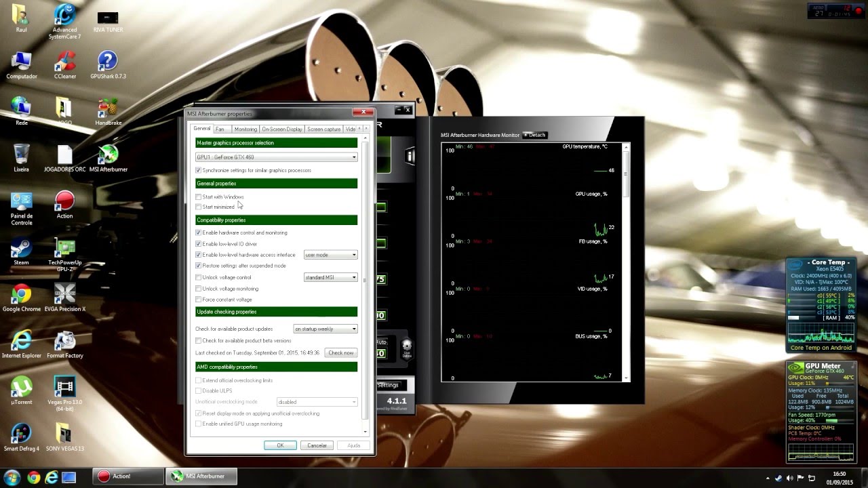Switch to the Monitoring tab
This screenshot has width=868, height=488.
coord(245,129)
